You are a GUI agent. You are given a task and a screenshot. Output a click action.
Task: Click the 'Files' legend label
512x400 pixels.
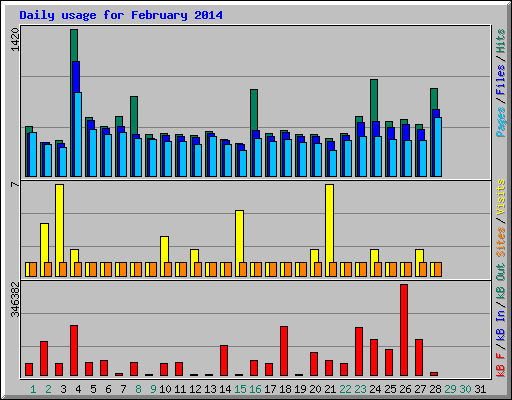500,80
